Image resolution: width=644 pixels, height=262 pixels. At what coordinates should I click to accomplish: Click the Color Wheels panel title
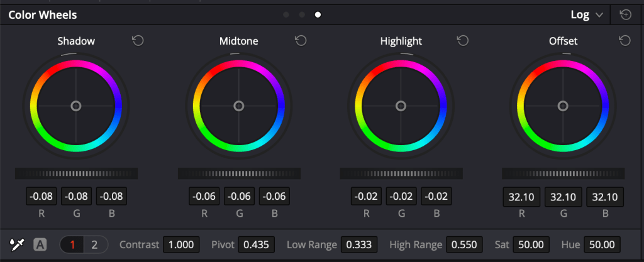coord(43,15)
